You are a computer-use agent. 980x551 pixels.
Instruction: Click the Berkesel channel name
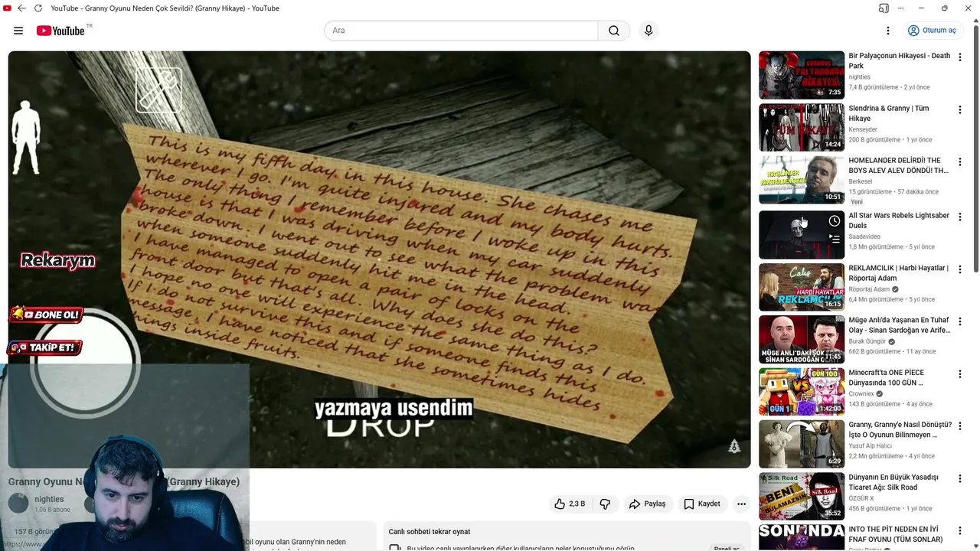tap(861, 181)
